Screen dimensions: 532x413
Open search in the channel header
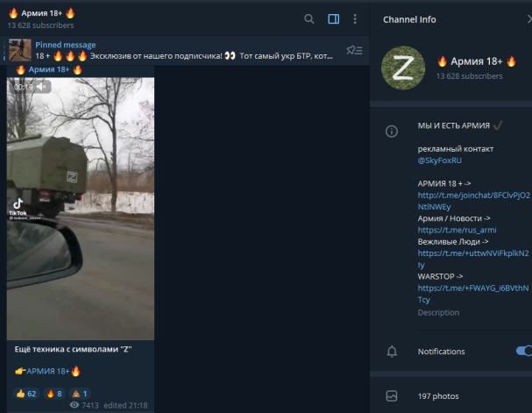coord(309,19)
